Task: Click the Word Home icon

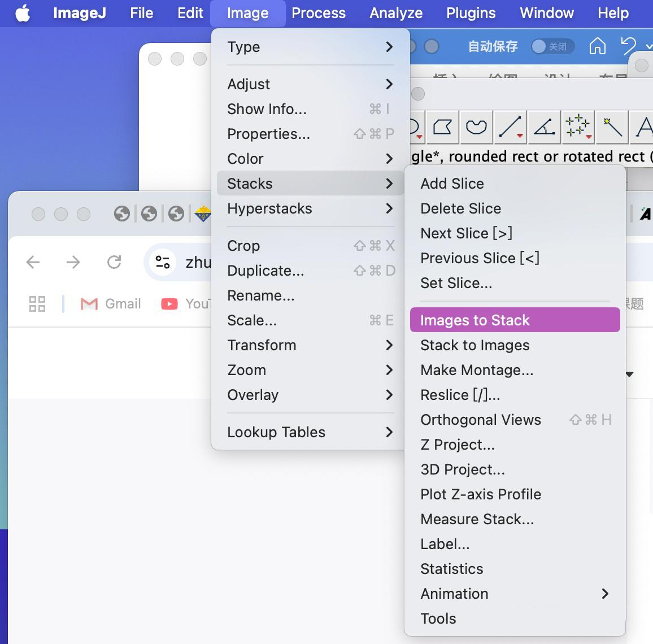Action: [597, 46]
